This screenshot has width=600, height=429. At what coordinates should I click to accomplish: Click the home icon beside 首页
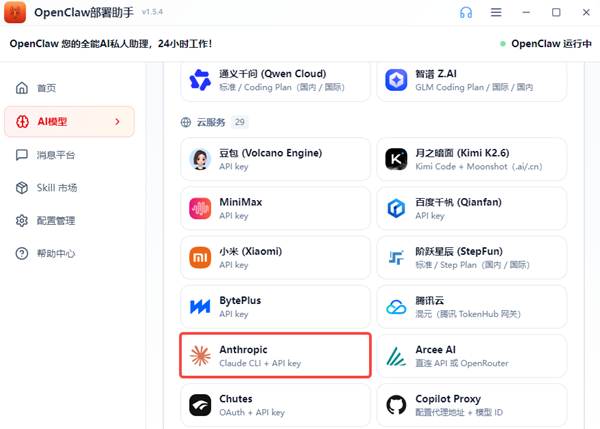pos(22,88)
